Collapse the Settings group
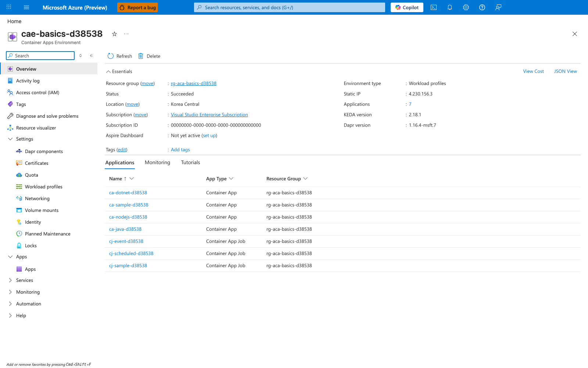Viewport: 588px width, 368px height. click(x=10, y=139)
